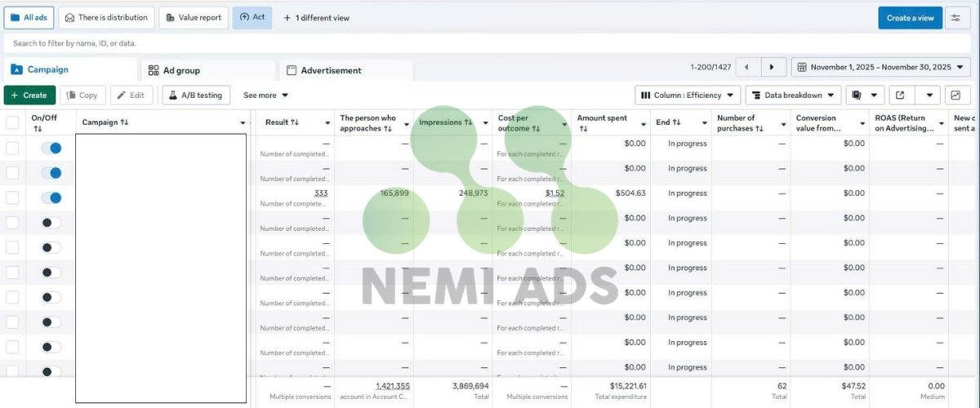Switch to There is distribution view
This screenshot has width=980, height=408.
(107, 17)
